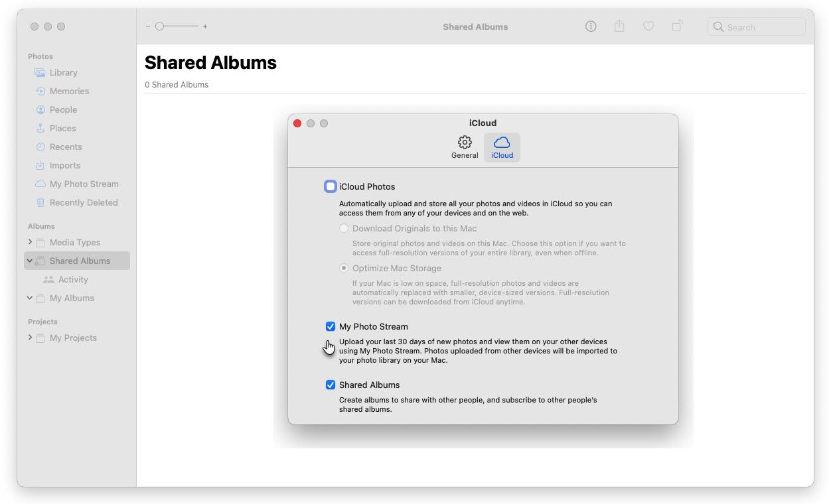The width and height of the screenshot is (829, 504).
Task: Click the Shared Albums label in preferences
Action: click(369, 385)
